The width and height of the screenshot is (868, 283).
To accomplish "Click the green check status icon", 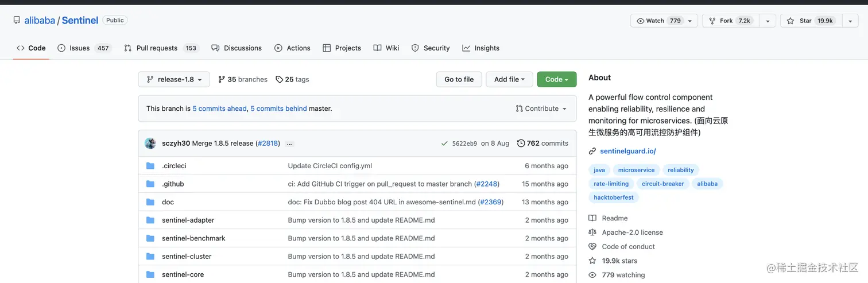I will click(x=444, y=144).
